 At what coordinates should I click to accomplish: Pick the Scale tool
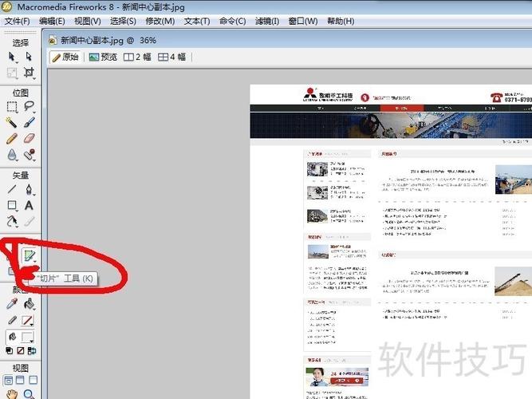[x=12, y=73]
